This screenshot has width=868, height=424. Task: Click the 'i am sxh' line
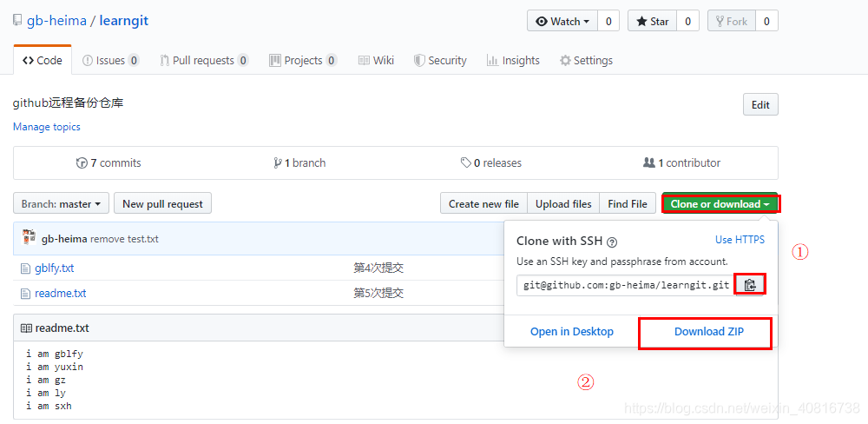click(x=49, y=407)
